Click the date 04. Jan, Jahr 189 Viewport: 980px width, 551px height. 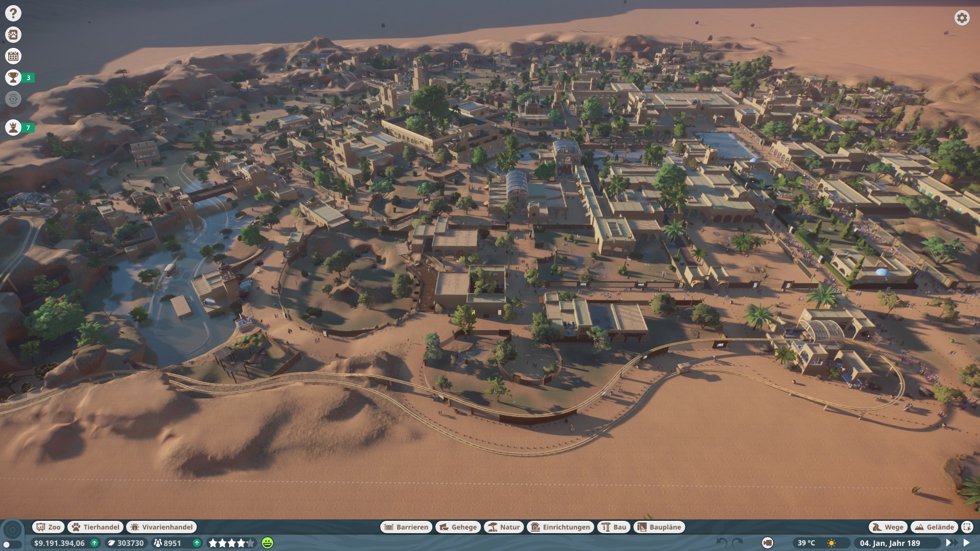pyautogui.click(x=890, y=543)
